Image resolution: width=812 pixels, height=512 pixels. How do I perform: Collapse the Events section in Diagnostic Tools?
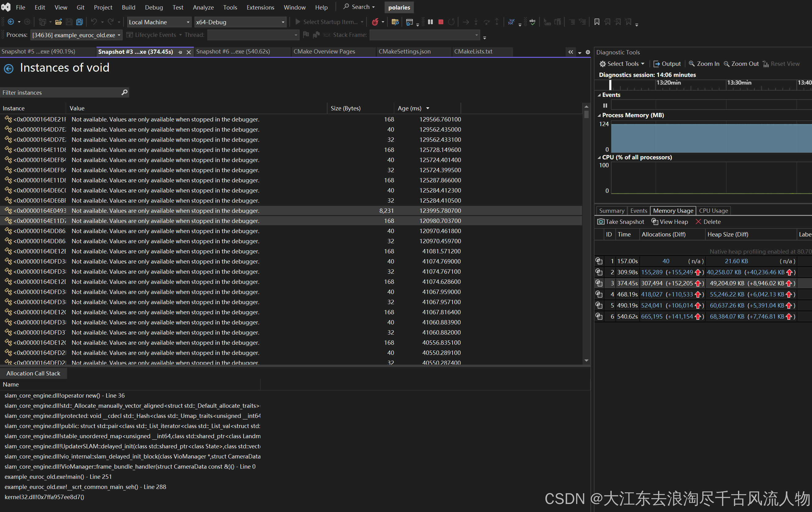pos(599,95)
